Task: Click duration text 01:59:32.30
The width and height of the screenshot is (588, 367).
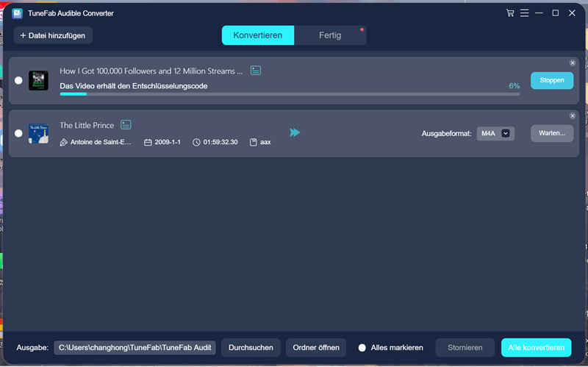Action: 220,142
